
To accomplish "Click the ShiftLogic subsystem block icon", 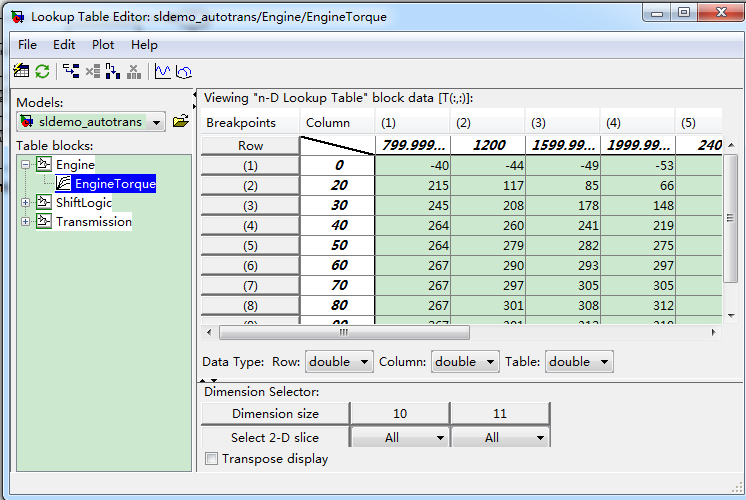I will tap(44, 202).
